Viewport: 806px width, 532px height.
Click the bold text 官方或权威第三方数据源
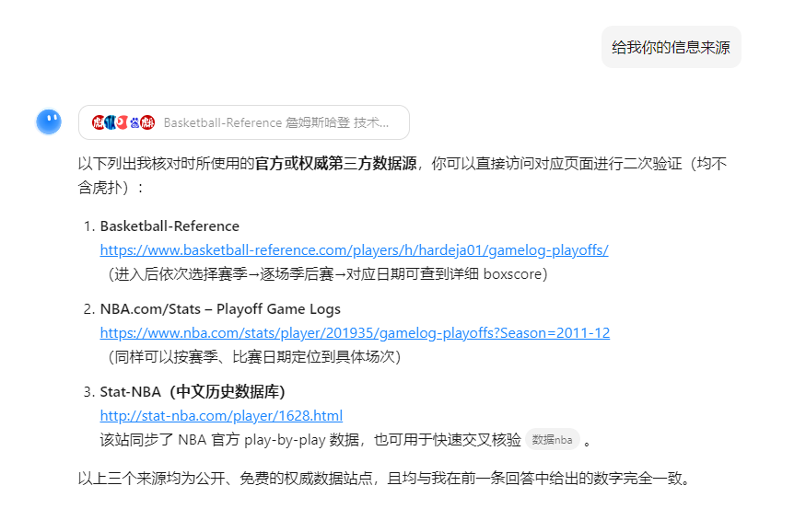click(335, 164)
